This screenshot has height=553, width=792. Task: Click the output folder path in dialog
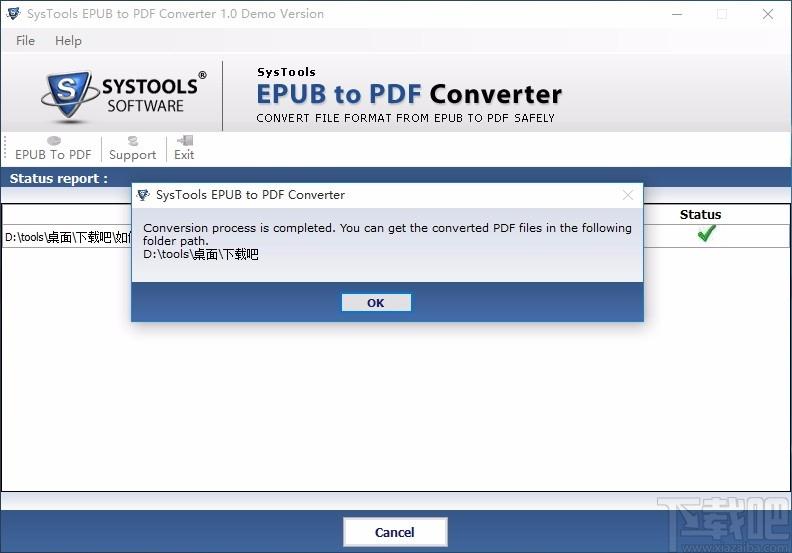click(201, 254)
